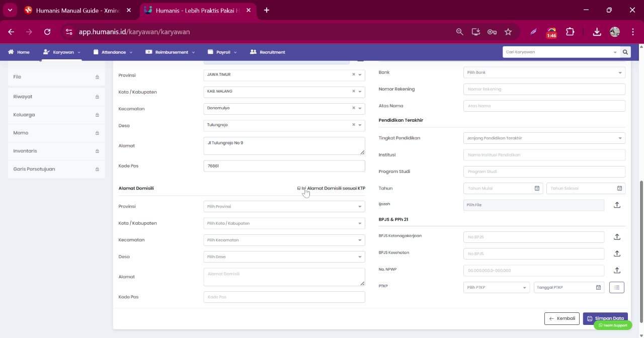This screenshot has height=338, width=644.
Task: Click the Simpan Data button
Action: click(605, 318)
